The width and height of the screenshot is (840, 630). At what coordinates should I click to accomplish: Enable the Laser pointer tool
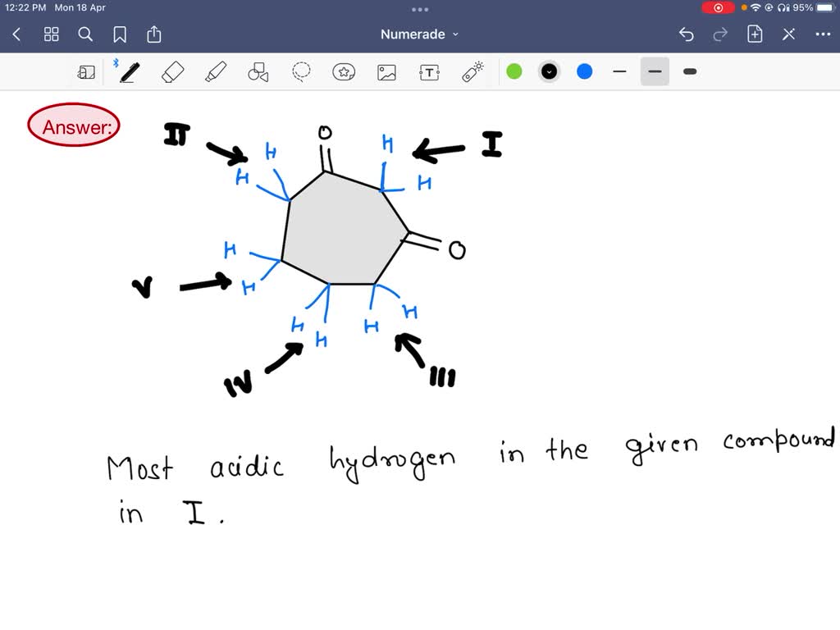tap(471, 71)
